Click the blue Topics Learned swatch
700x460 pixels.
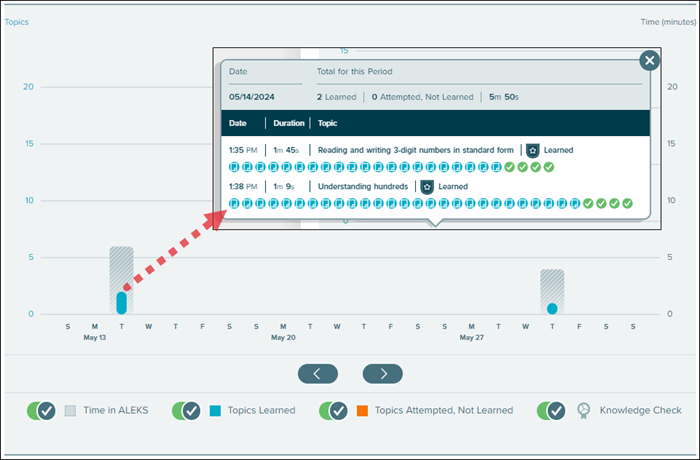pyautogui.click(x=217, y=410)
